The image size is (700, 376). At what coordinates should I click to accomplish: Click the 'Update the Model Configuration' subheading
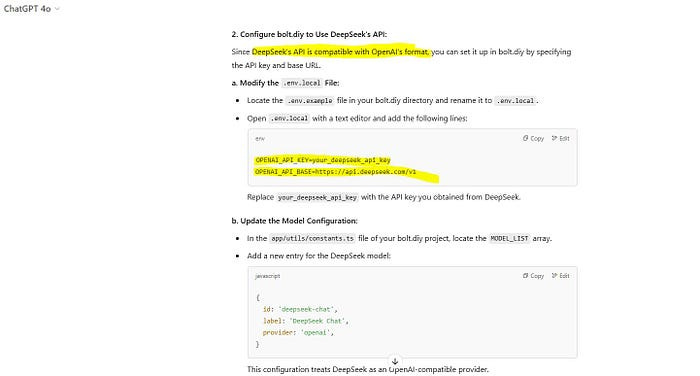(295, 221)
